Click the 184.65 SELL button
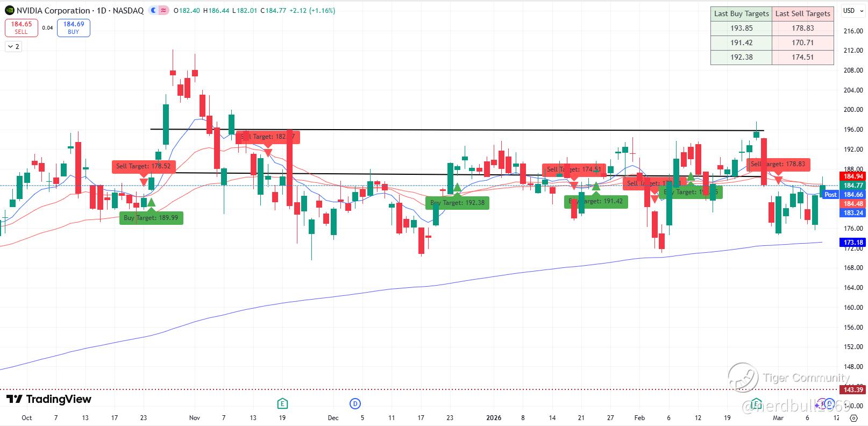Screen dimensions: 868x426 [22, 27]
